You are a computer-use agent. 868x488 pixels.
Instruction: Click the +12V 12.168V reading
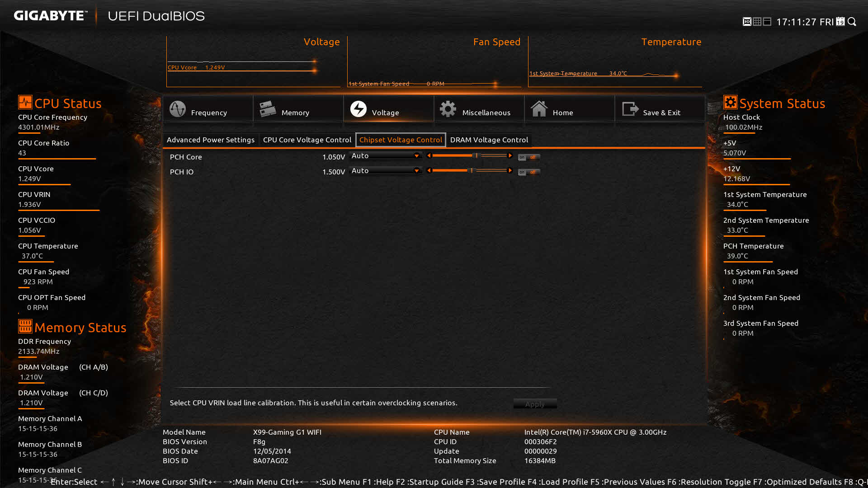pyautogui.click(x=737, y=179)
